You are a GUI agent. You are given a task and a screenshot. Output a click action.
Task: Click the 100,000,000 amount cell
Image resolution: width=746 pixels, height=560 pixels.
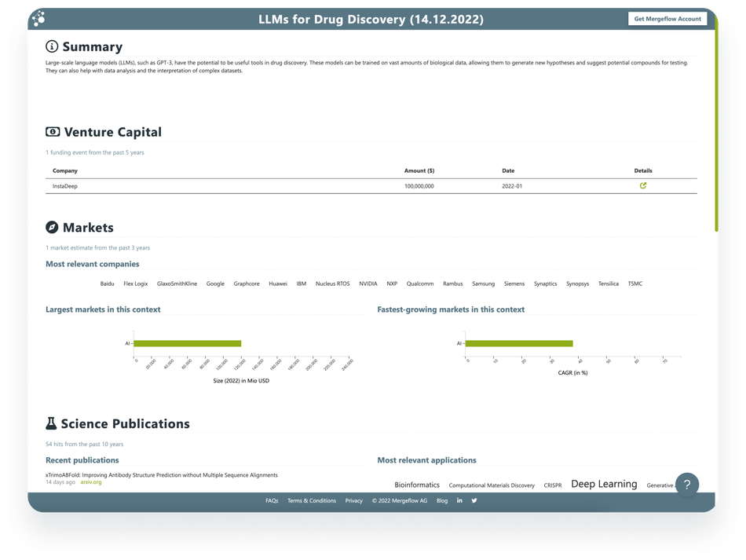(419, 186)
